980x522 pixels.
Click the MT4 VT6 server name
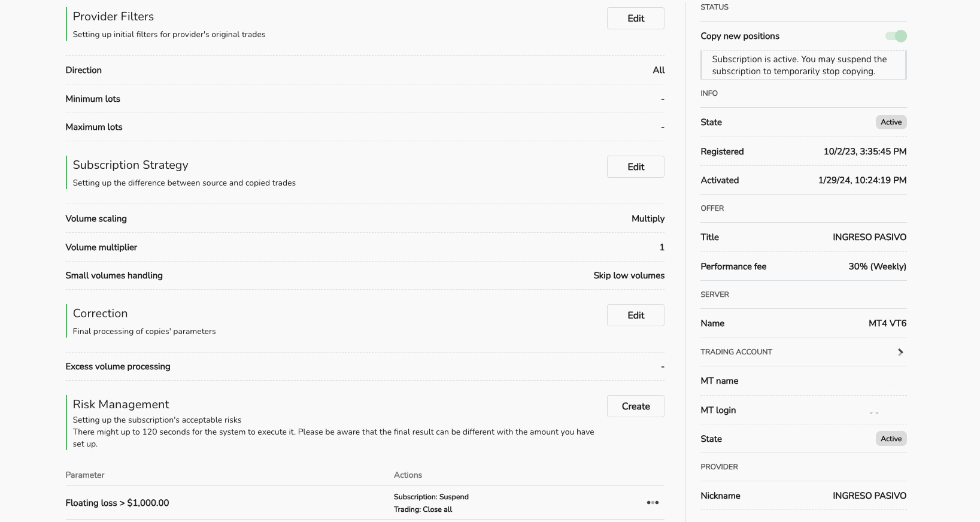coord(887,323)
